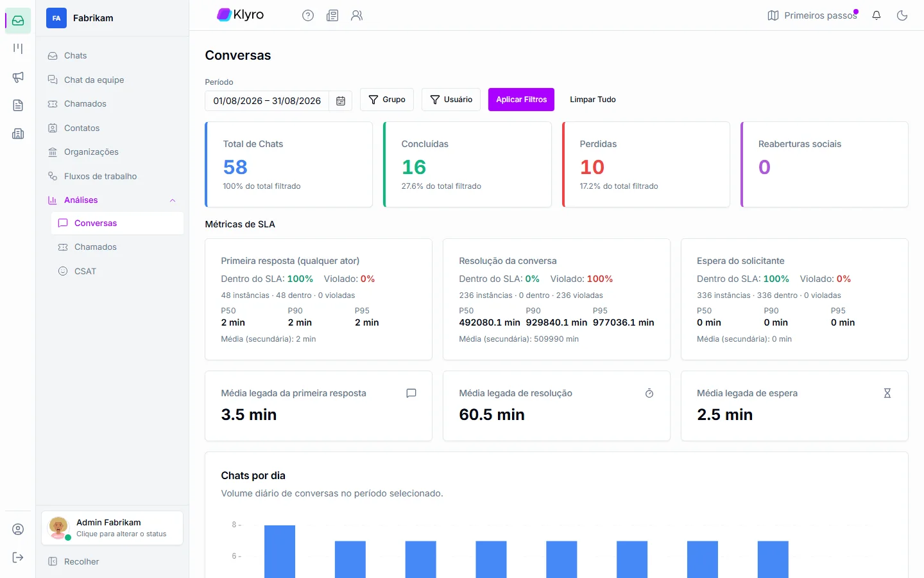
Task: Click the stopwatch icon on resolution card
Action: tap(649, 393)
